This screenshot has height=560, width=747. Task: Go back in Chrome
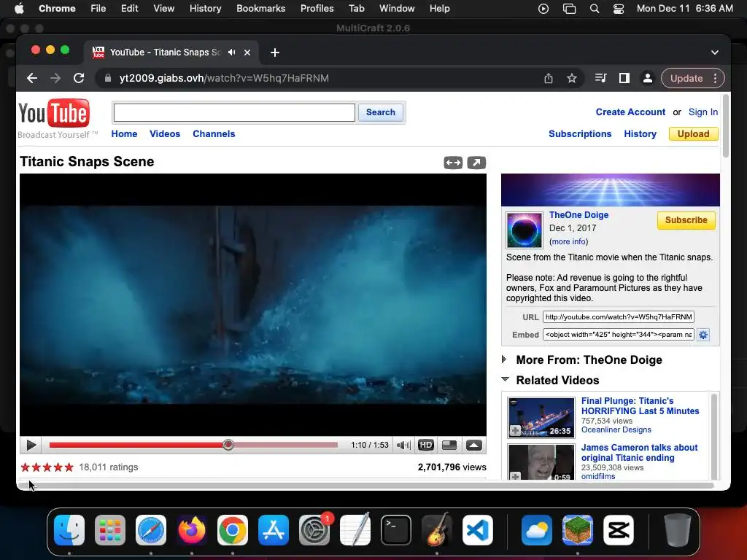pos(32,78)
